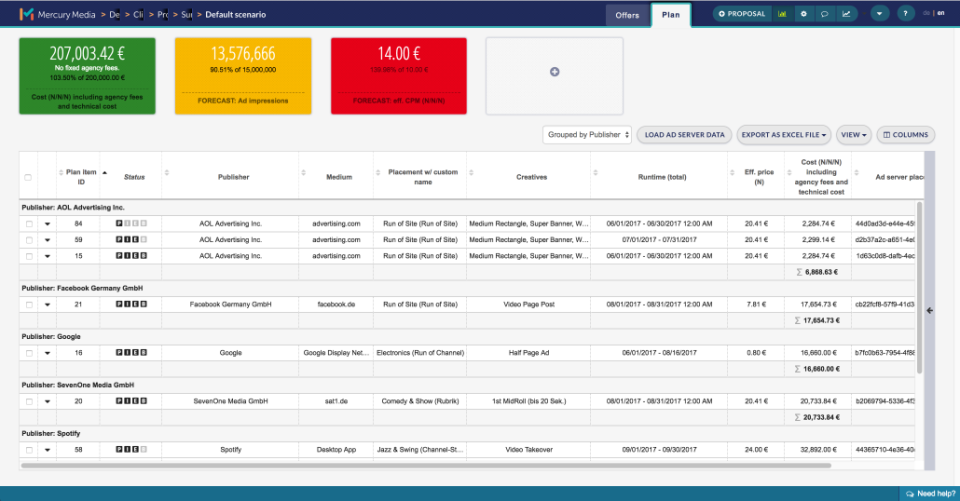The height and width of the screenshot is (501, 960).
Task: Expand row actions for plan item 58
Action: click(x=47, y=450)
